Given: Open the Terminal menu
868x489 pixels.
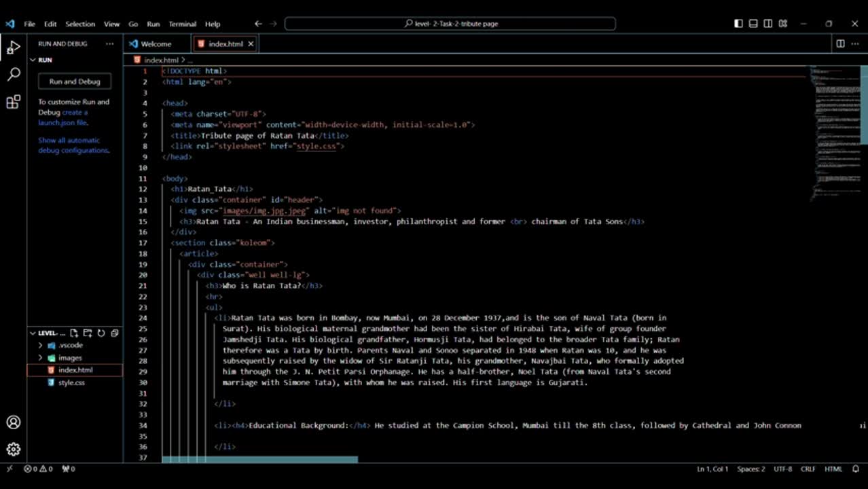Looking at the screenshot, I should click(182, 24).
